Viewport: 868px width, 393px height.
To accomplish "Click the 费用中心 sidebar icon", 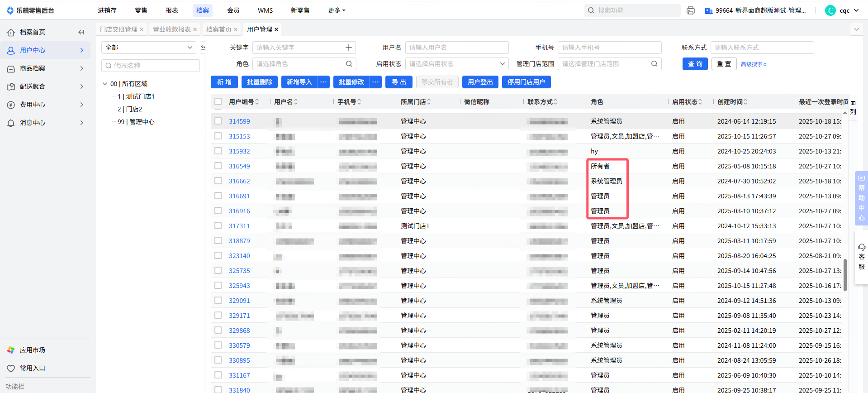I will pyautogui.click(x=11, y=105).
